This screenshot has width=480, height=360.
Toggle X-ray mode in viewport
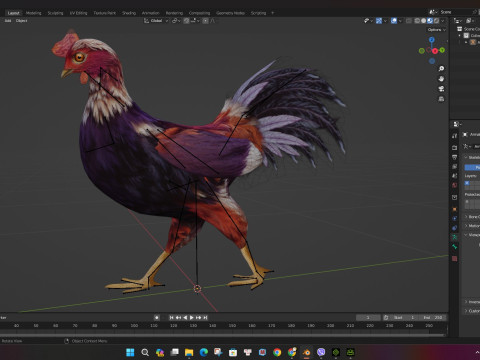point(408,21)
